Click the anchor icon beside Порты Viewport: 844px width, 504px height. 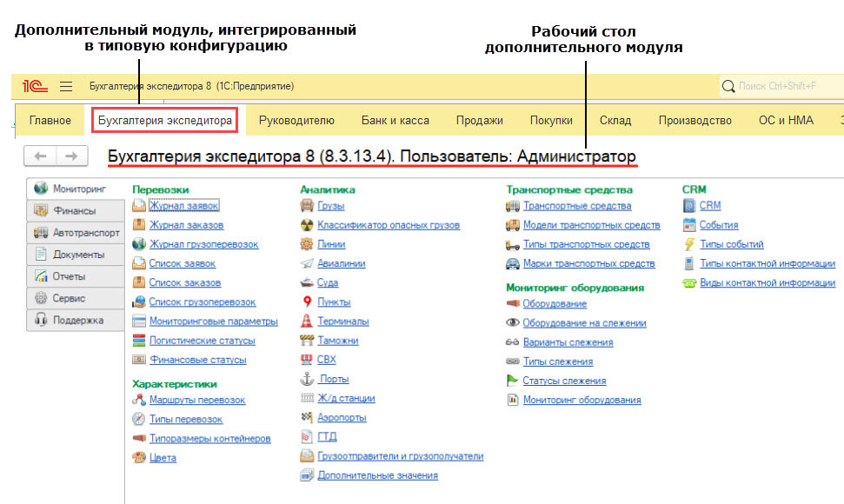tap(307, 379)
